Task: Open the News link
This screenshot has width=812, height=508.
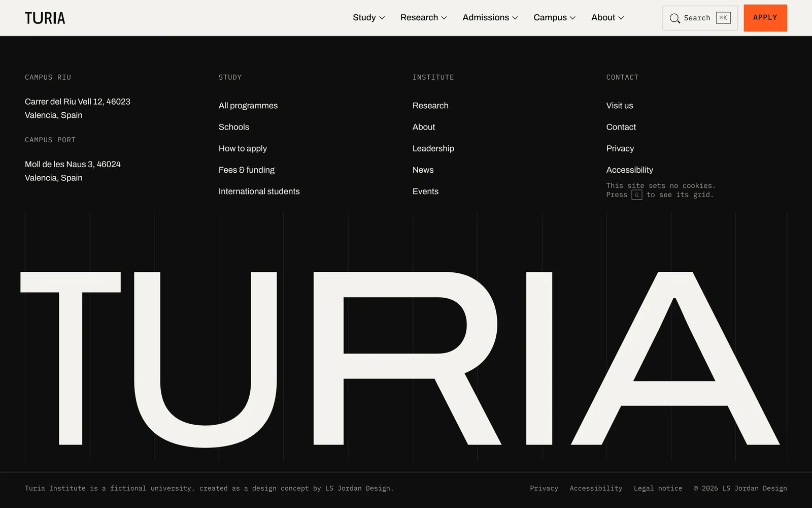Action: click(x=423, y=170)
